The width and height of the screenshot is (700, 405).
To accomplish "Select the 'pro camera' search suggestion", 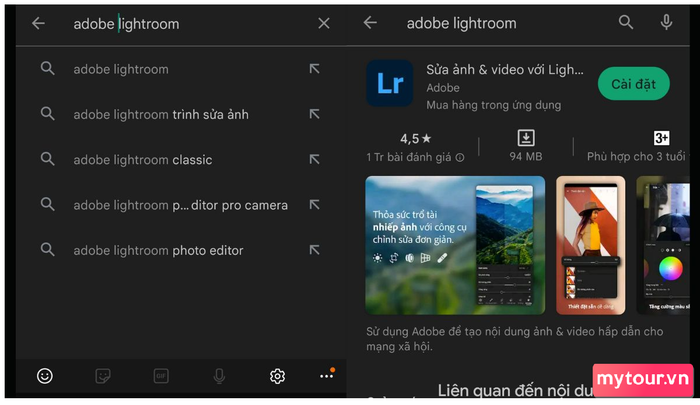I will click(181, 205).
